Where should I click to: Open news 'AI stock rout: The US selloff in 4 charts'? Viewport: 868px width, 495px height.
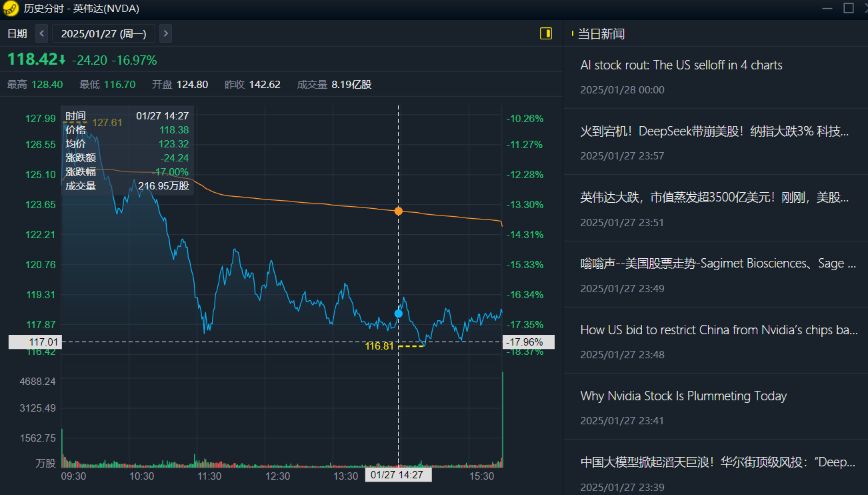(681, 65)
